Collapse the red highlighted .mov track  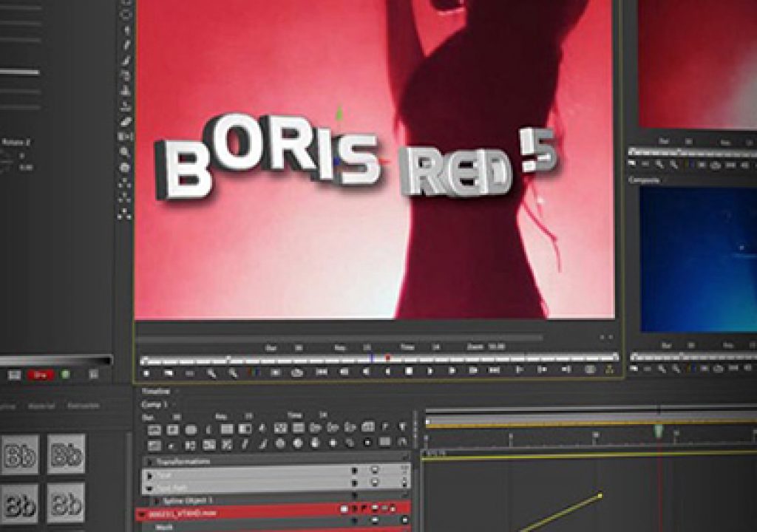pos(142,514)
